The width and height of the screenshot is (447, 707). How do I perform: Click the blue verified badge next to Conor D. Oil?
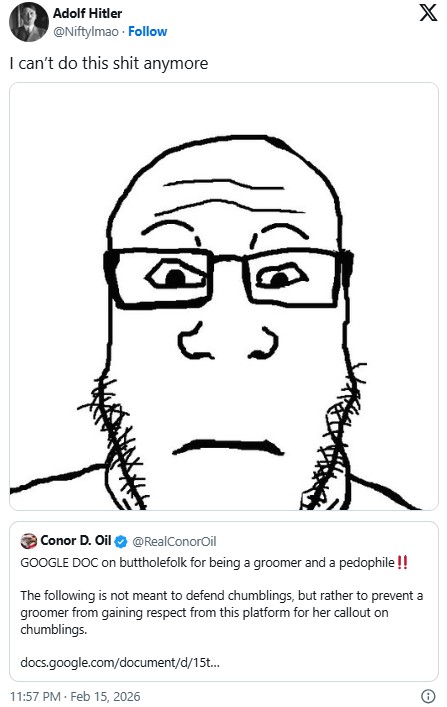tap(120, 542)
